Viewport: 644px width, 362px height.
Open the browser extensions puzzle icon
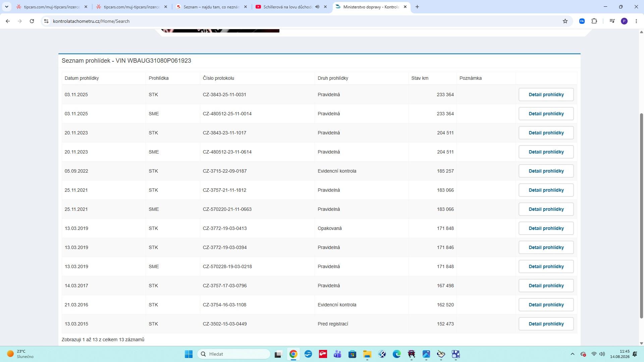click(x=594, y=21)
